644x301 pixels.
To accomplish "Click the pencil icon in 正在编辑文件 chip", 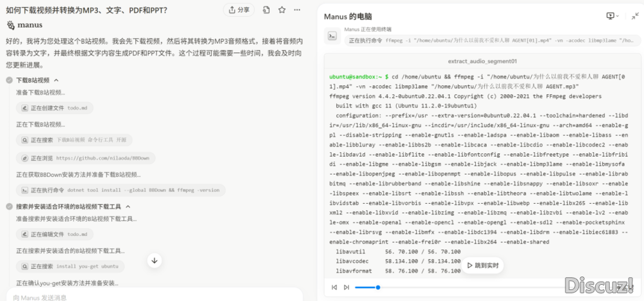I will point(24,235).
